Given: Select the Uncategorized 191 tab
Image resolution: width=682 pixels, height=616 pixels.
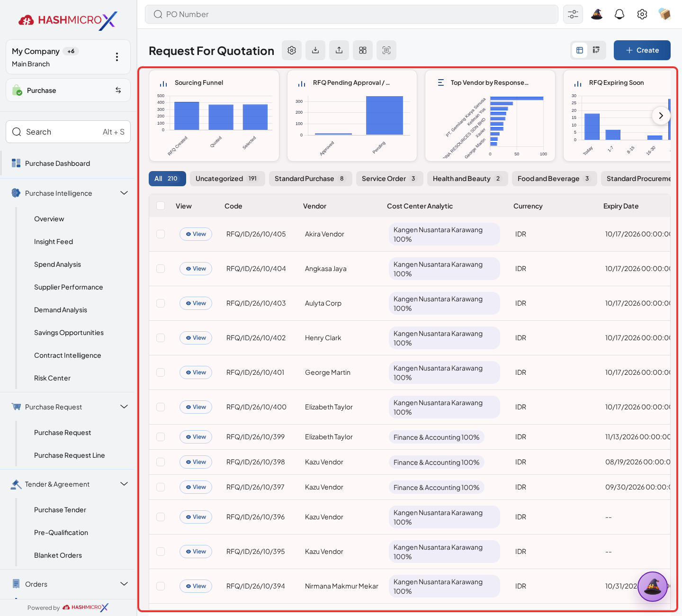Looking at the screenshot, I should tap(227, 179).
